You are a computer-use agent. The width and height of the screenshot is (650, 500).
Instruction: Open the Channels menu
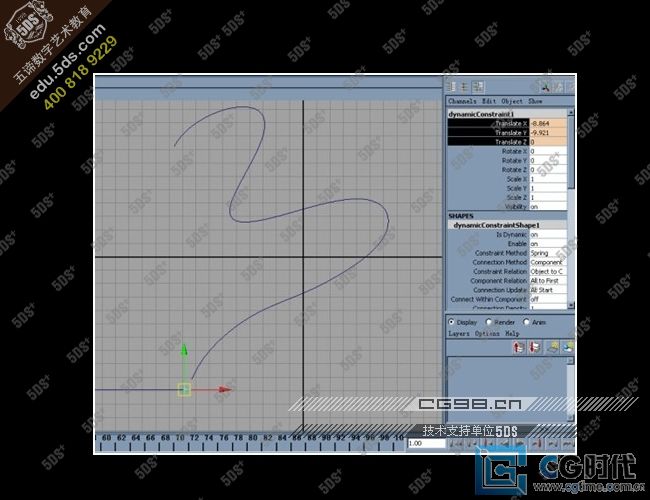[x=462, y=101]
